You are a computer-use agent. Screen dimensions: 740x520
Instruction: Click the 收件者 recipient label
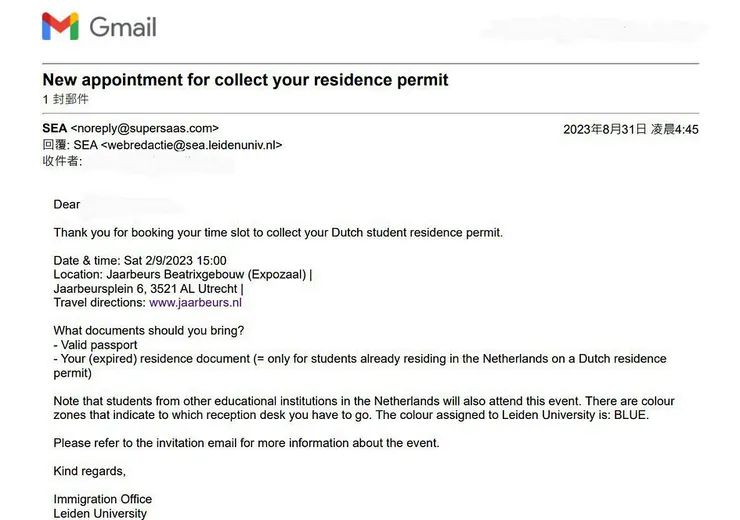tap(62, 161)
